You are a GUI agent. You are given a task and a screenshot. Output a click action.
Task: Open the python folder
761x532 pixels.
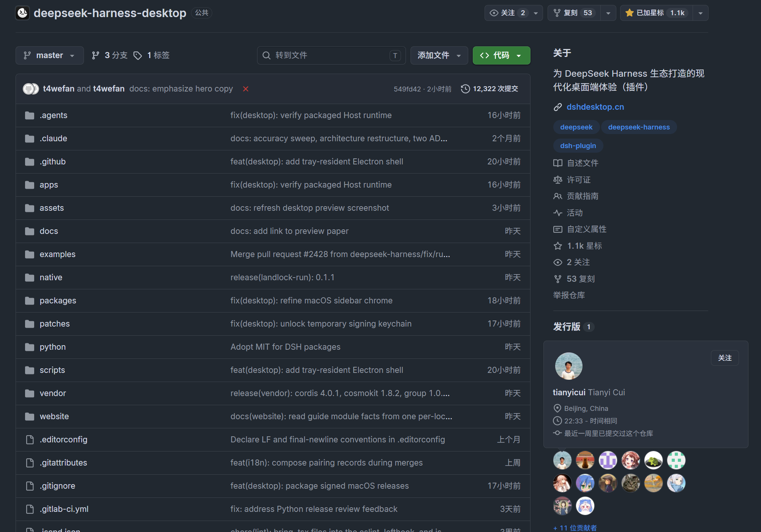click(x=53, y=347)
